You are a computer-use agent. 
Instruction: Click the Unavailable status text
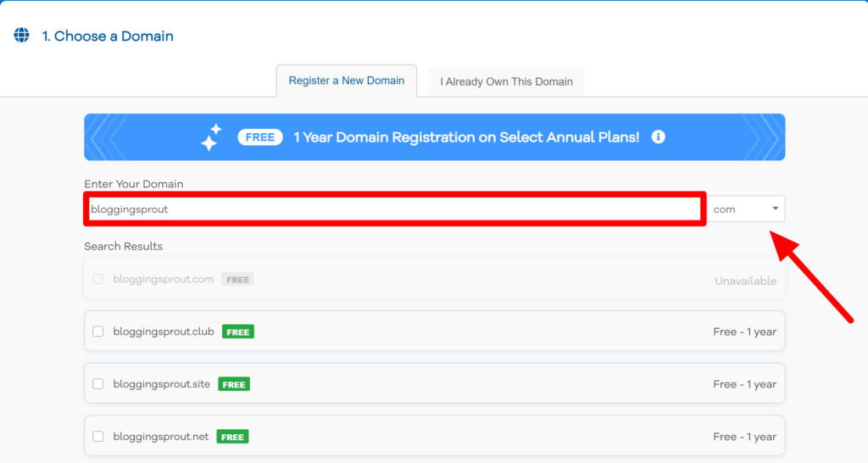[746, 282]
